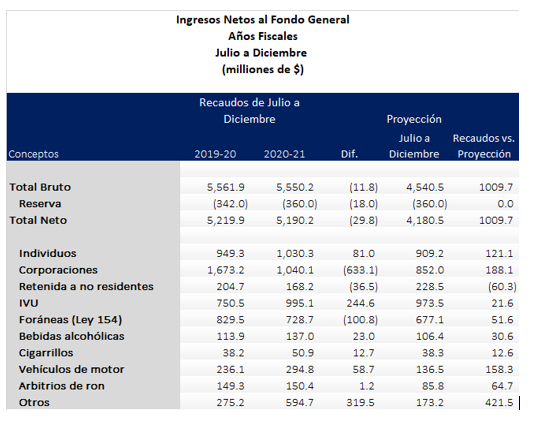Click the Arbitrios de ron label

[62, 386]
